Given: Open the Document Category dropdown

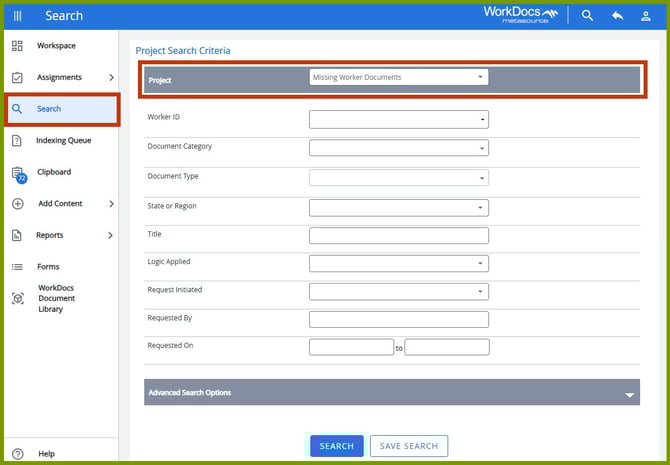Looking at the screenshot, I should pos(399,148).
